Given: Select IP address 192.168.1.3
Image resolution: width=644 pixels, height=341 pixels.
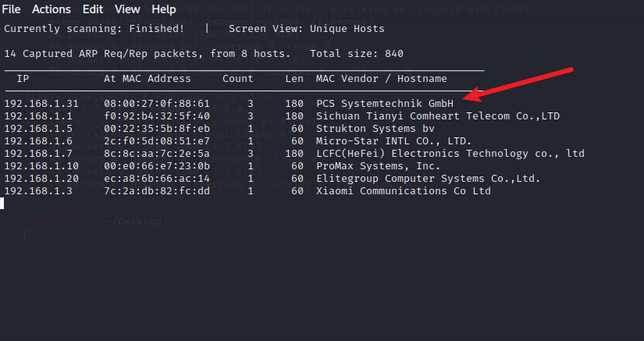Looking at the screenshot, I should coord(38,191).
